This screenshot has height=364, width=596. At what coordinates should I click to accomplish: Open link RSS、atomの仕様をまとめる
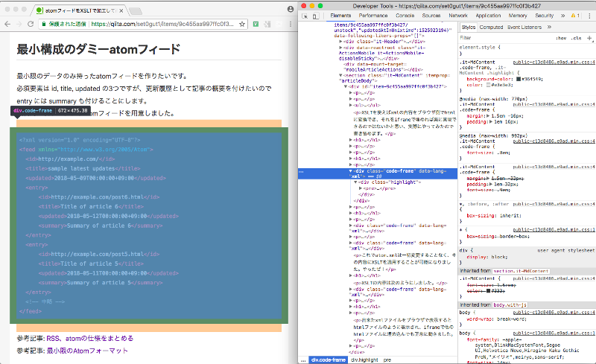pos(90,338)
